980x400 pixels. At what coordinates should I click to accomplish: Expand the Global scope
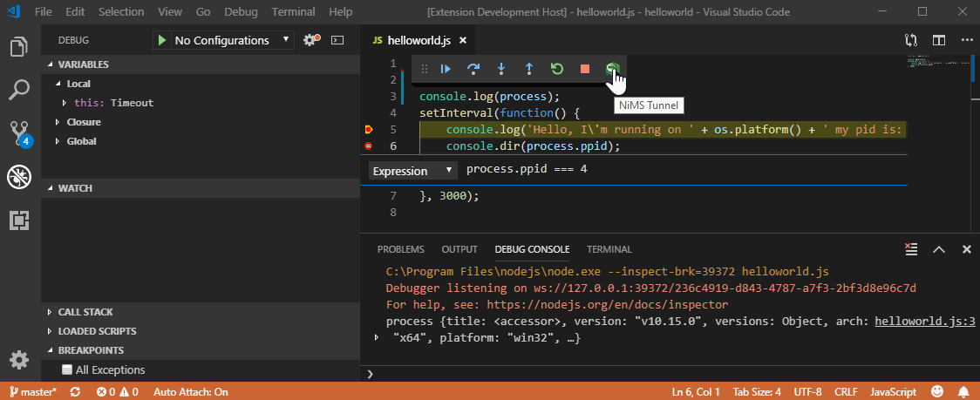[201, 141]
